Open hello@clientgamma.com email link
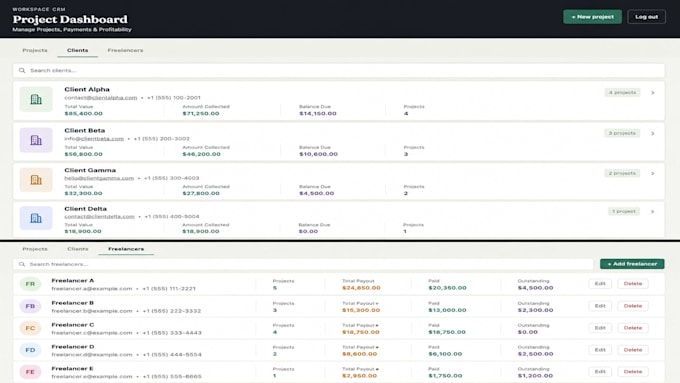Image resolution: width=680 pixels, height=383 pixels. 99,178
